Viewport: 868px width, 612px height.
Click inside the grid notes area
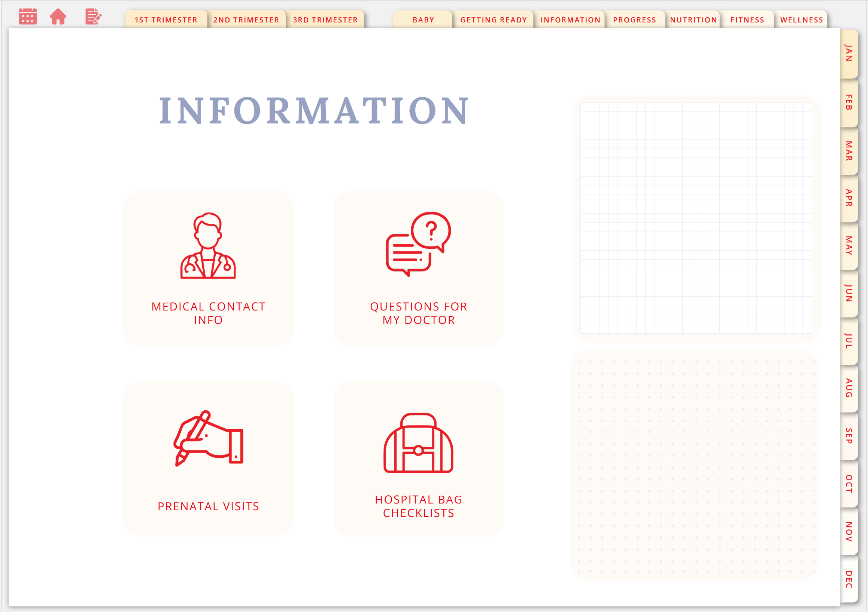point(696,218)
